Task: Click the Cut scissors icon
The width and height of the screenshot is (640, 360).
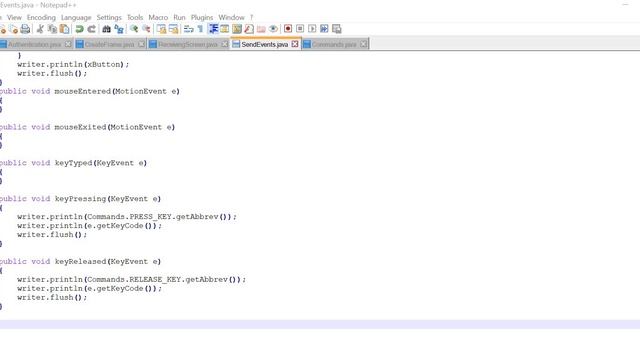Action: (x=40, y=29)
